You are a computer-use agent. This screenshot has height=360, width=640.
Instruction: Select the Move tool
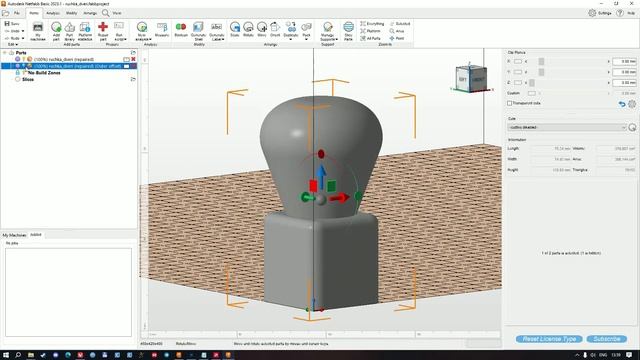coord(262,29)
